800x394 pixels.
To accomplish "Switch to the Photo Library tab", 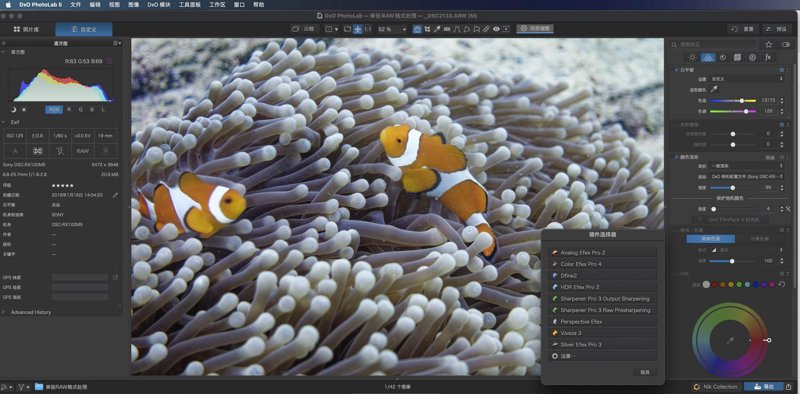I will (27, 29).
